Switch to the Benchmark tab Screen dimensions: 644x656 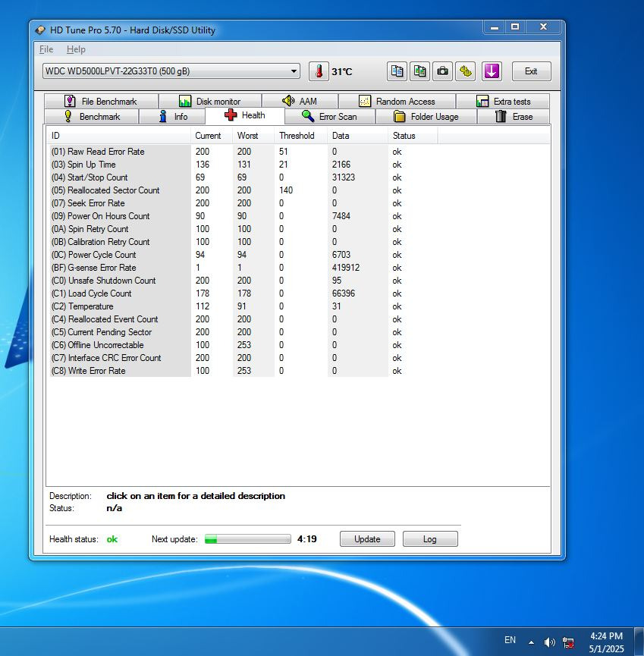click(x=91, y=116)
